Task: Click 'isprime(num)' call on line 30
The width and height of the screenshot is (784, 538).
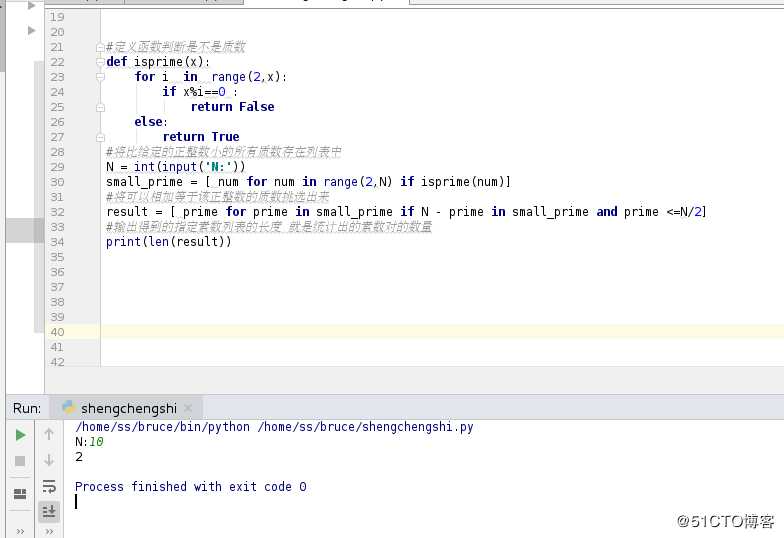Action: coord(462,182)
